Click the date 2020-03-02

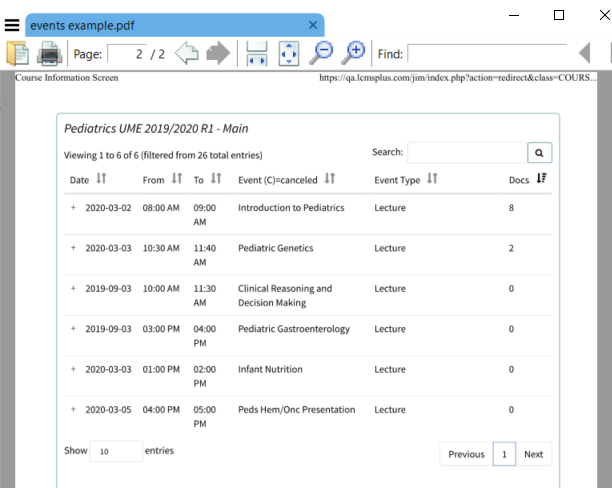(x=108, y=208)
